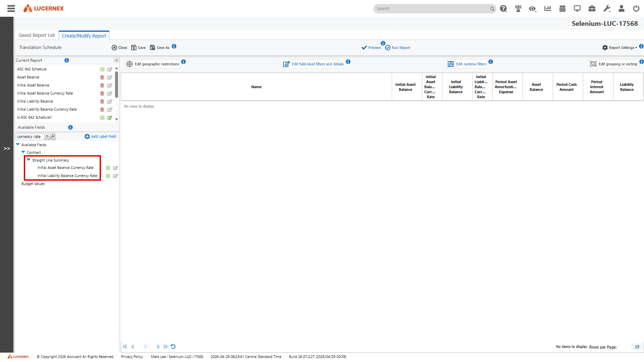
Task: Collapse Straight Line Summary node
Action: pos(29,160)
